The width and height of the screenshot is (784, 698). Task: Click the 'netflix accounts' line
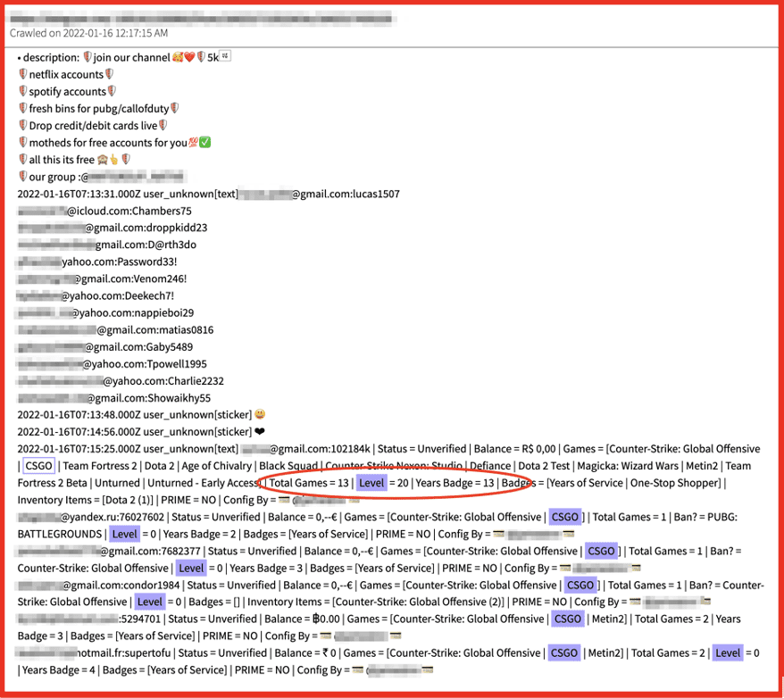point(66,74)
